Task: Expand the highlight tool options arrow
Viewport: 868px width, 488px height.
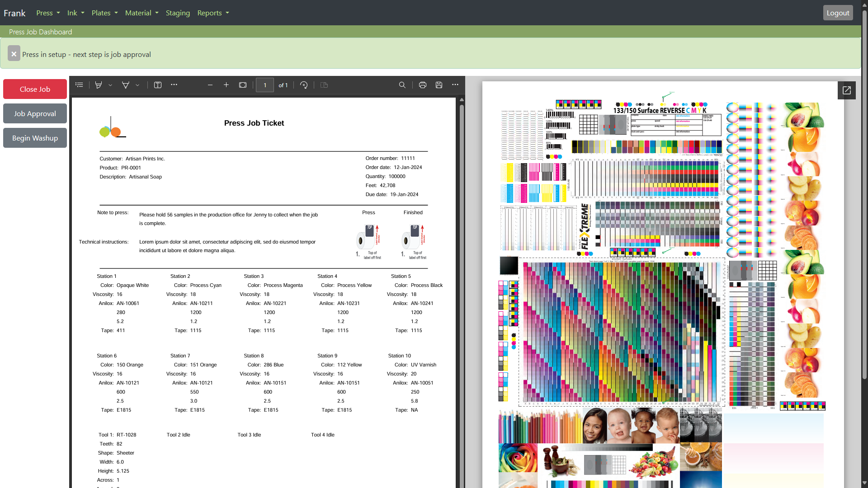Action: tap(110, 85)
